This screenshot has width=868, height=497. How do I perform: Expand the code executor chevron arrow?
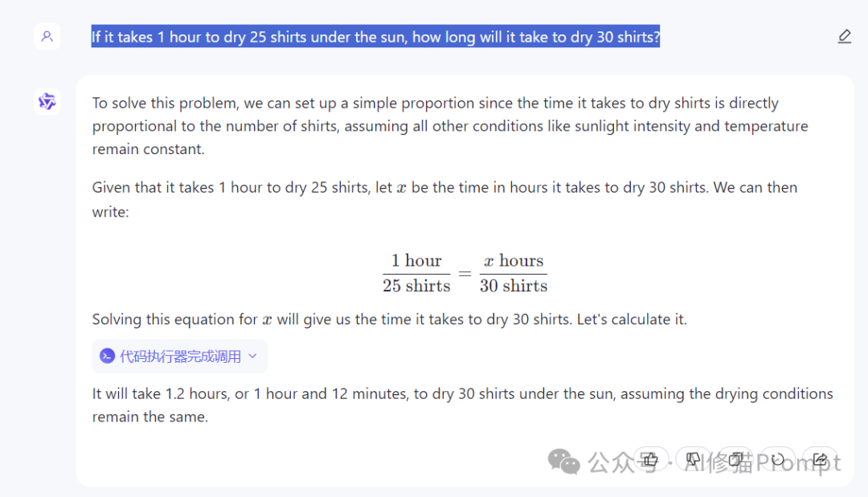(252, 356)
